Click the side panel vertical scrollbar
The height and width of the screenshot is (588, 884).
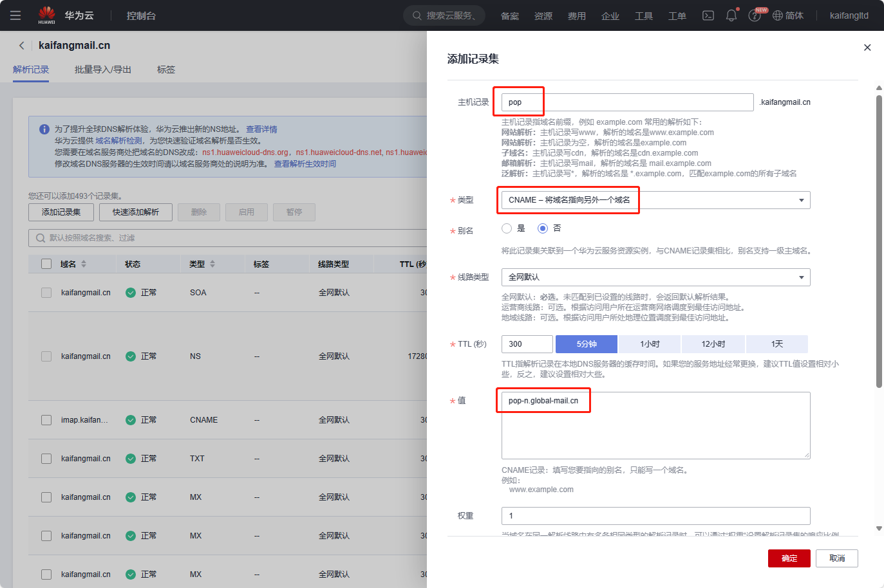pyautogui.click(x=879, y=241)
